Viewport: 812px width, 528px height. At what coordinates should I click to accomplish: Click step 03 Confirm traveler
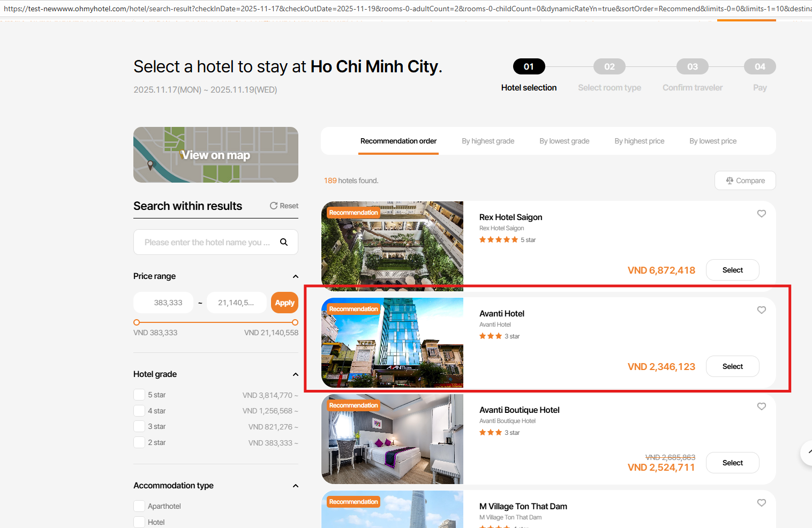[x=693, y=66]
